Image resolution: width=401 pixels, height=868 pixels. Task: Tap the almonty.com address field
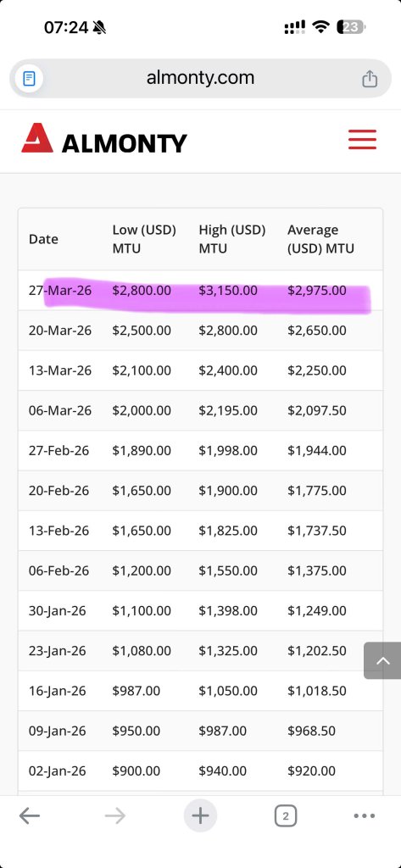point(200,79)
